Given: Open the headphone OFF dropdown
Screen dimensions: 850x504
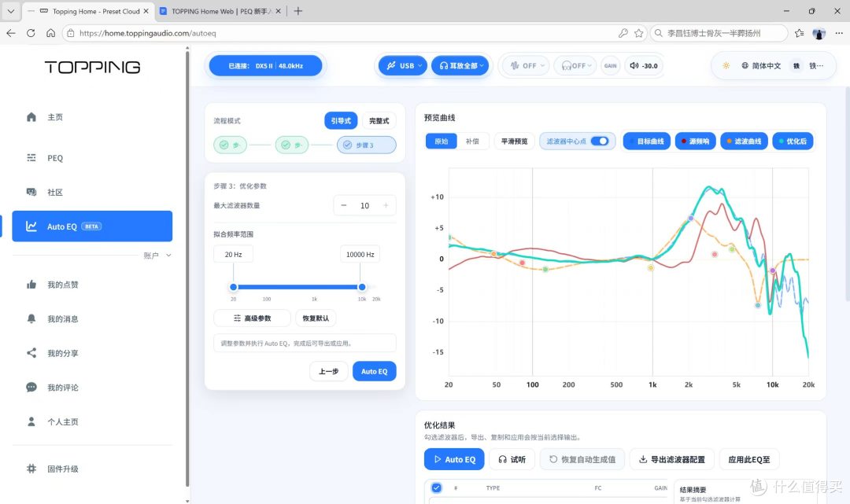Looking at the screenshot, I should coord(575,65).
